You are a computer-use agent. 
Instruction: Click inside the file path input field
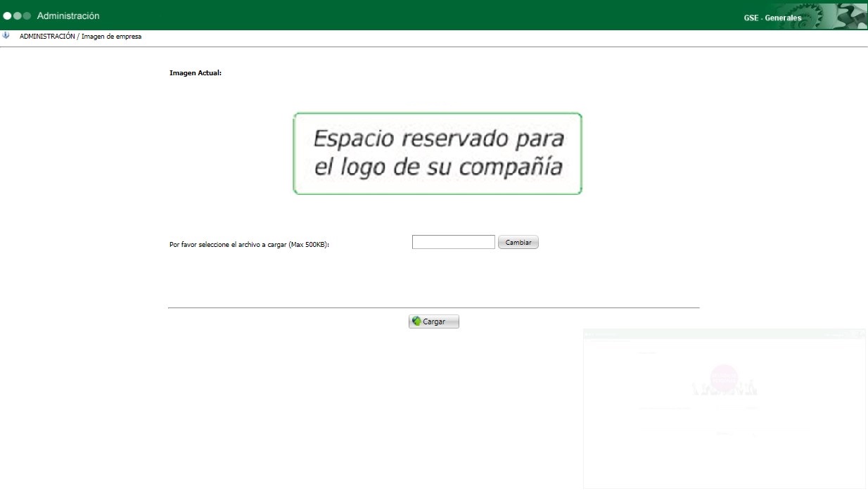click(453, 241)
